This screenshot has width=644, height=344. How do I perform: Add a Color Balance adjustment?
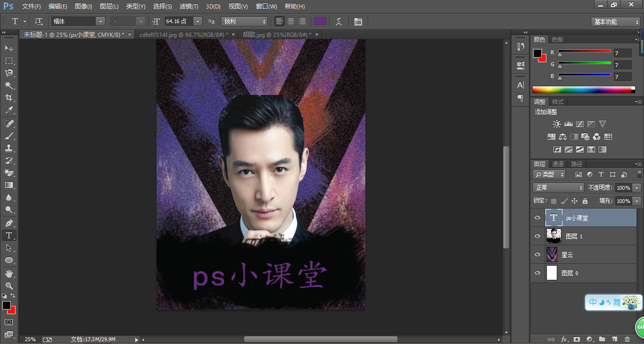562,137
